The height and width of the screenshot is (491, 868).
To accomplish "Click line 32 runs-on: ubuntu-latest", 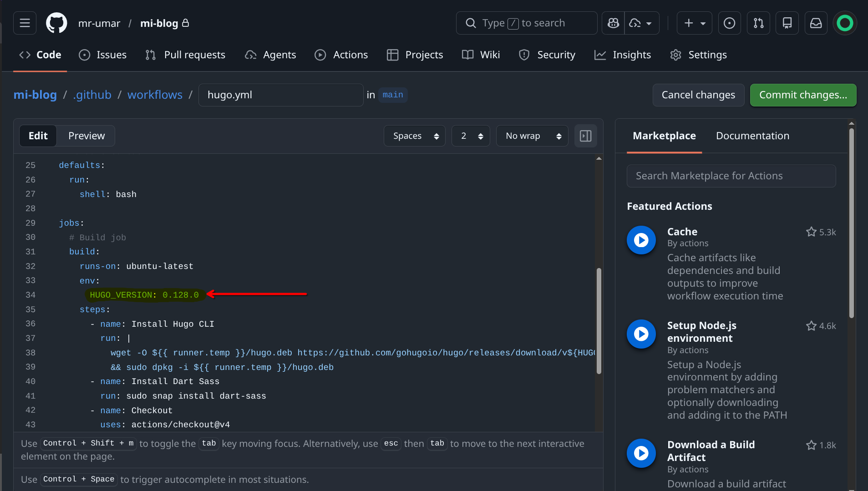I will (137, 266).
